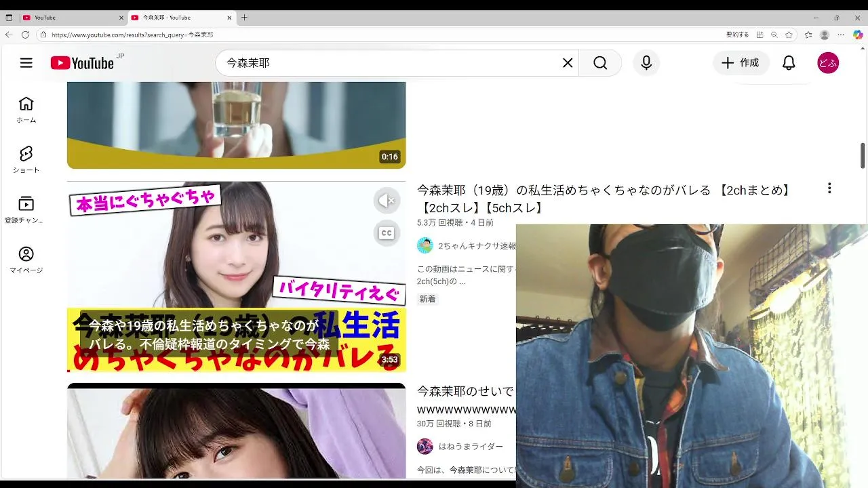Run the search with the magnifier button
Image resolution: width=868 pixels, height=488 pixels.
(600, 63)
